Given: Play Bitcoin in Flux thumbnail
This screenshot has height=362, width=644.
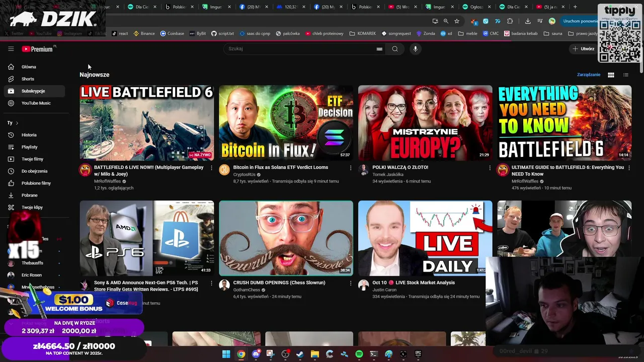Looking at the screenshot, I should point(286,123).
